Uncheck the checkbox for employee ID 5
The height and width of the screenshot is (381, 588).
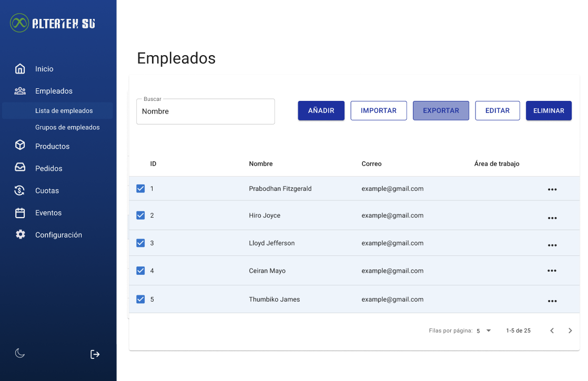(140, 299)
